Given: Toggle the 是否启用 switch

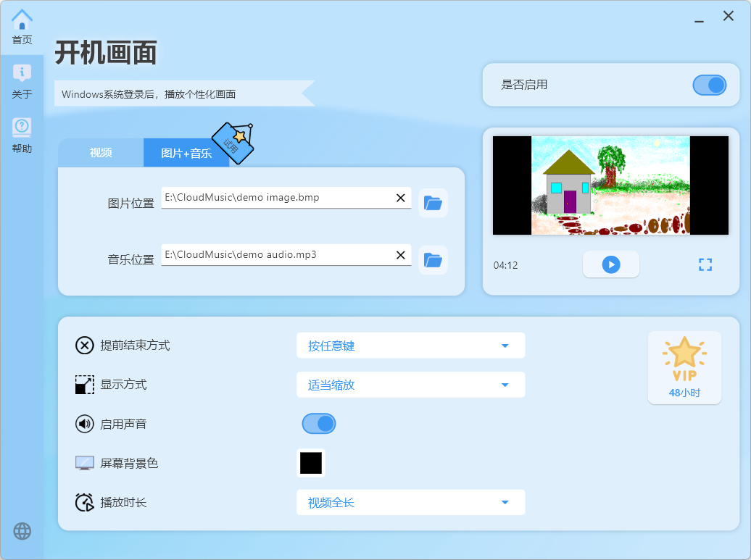Looking at the screenshot, I should tap(709, 85).
